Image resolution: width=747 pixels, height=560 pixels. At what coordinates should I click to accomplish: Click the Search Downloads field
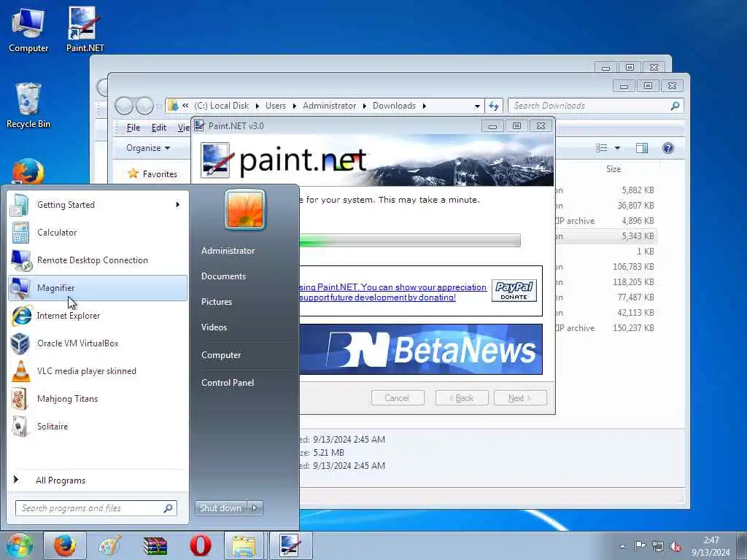click(596, 106)
